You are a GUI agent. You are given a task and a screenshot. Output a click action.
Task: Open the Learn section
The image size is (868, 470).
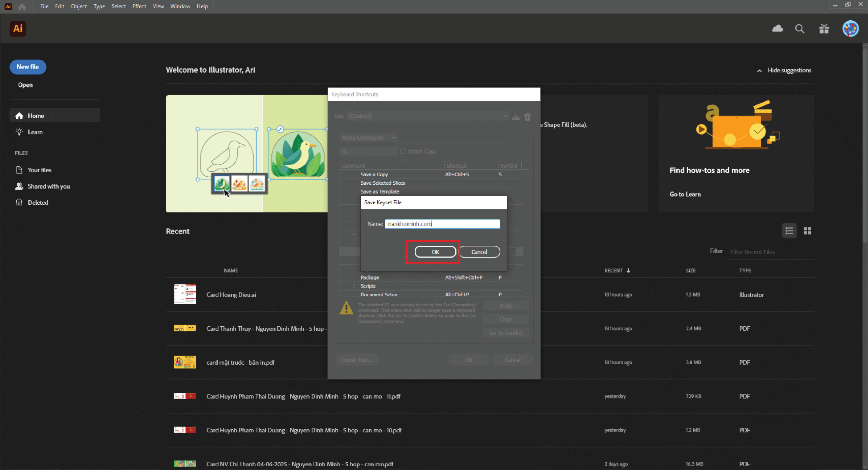(29, 132)
